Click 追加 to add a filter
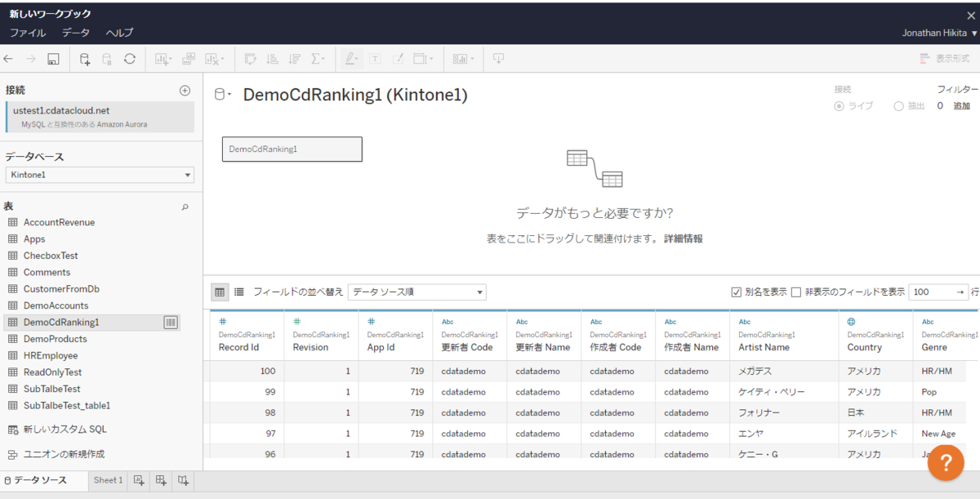This screenshot has width=980, height=499. point(961,105)
